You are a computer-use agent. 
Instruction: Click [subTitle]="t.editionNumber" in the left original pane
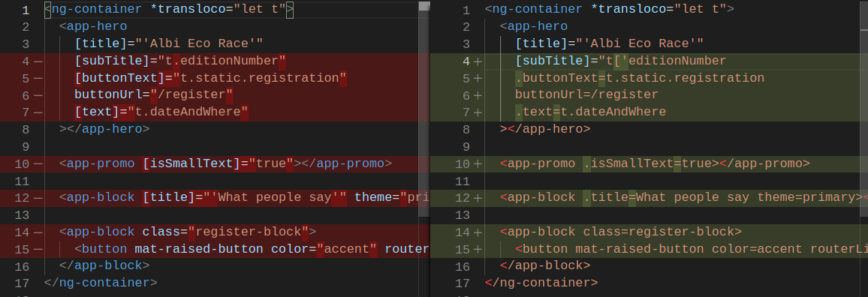pos(180,61)
